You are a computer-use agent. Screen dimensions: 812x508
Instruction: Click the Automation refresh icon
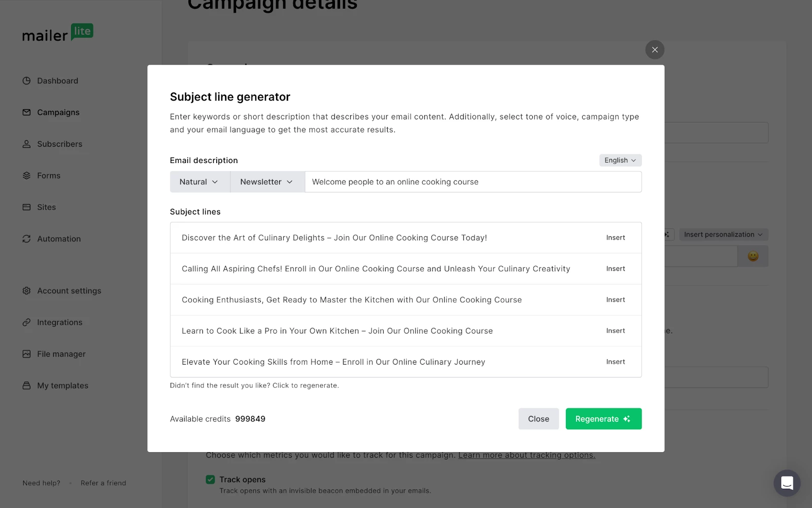(x=26, y=239)
